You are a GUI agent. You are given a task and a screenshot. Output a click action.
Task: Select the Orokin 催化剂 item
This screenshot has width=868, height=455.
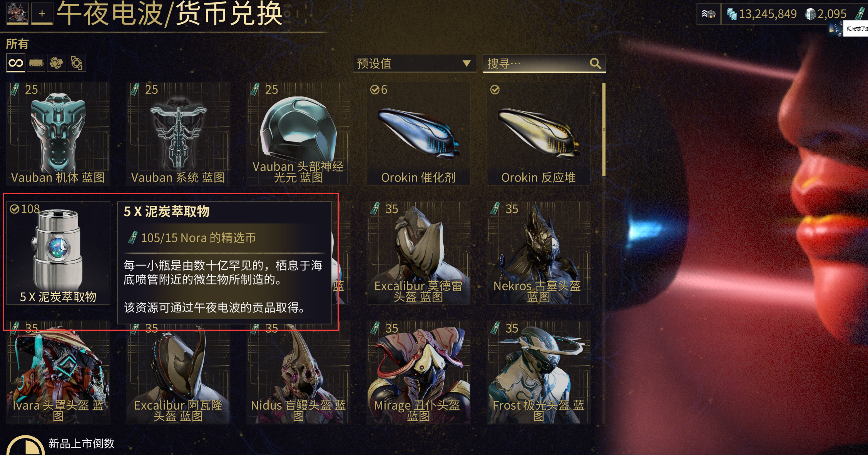418,133
